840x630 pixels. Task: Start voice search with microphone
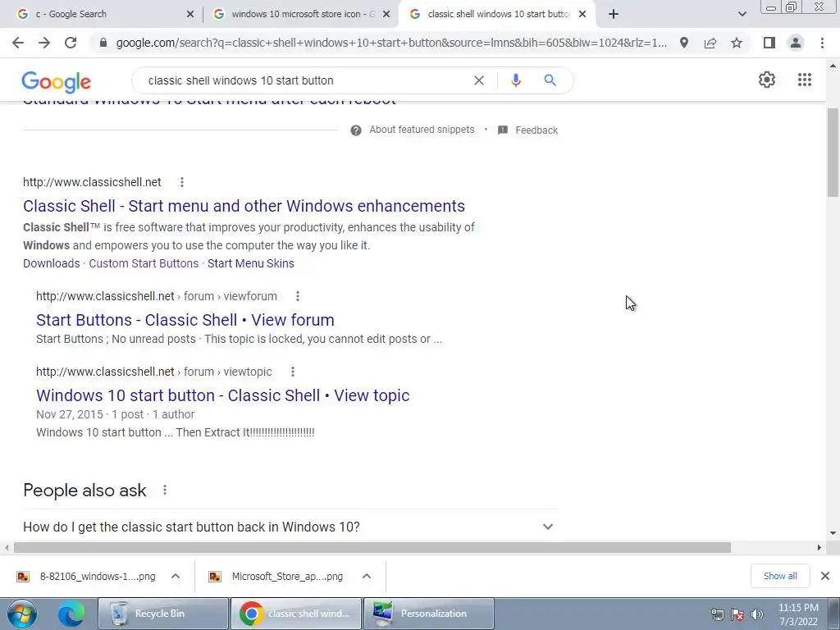pos(515,80)
